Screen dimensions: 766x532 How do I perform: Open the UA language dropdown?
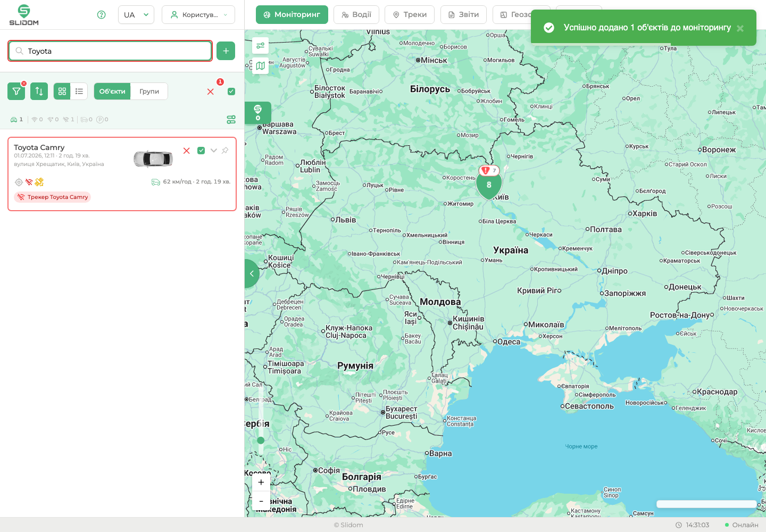click(x=136, y=15)
